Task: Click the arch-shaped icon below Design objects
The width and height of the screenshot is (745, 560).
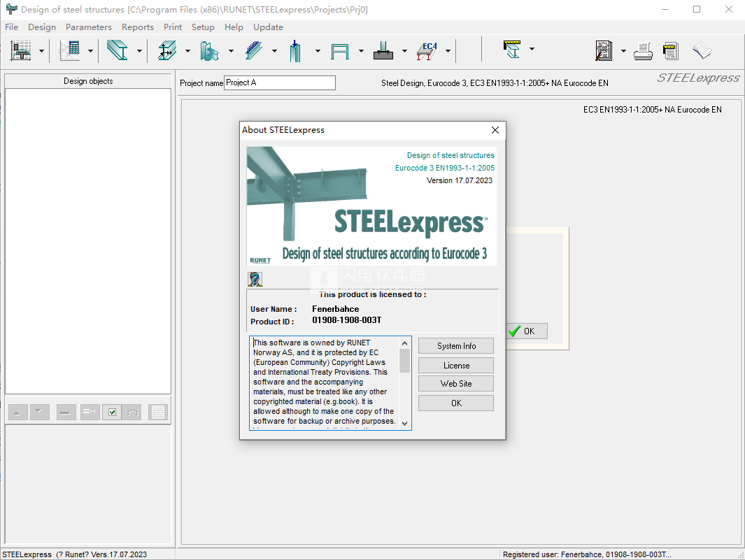Action: 133,412
